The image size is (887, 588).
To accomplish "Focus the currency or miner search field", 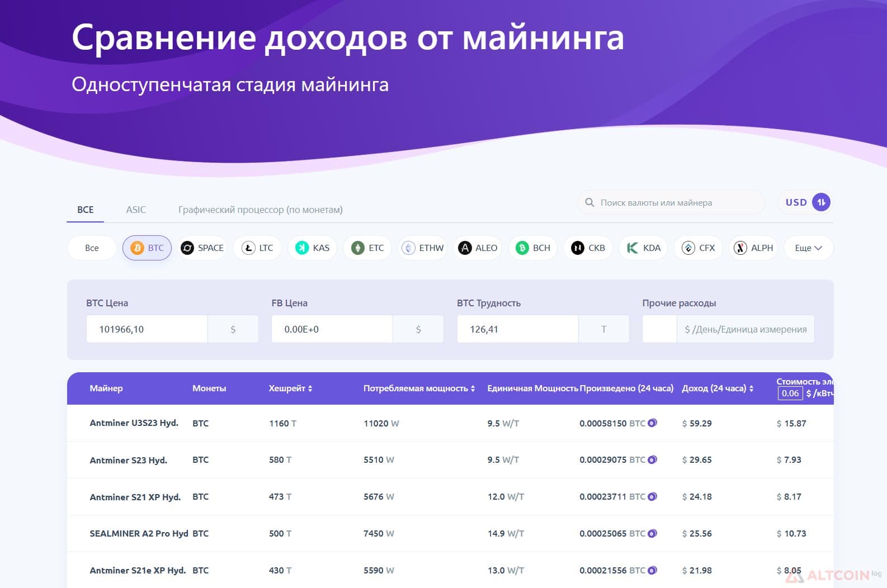I will coord(671,202).
